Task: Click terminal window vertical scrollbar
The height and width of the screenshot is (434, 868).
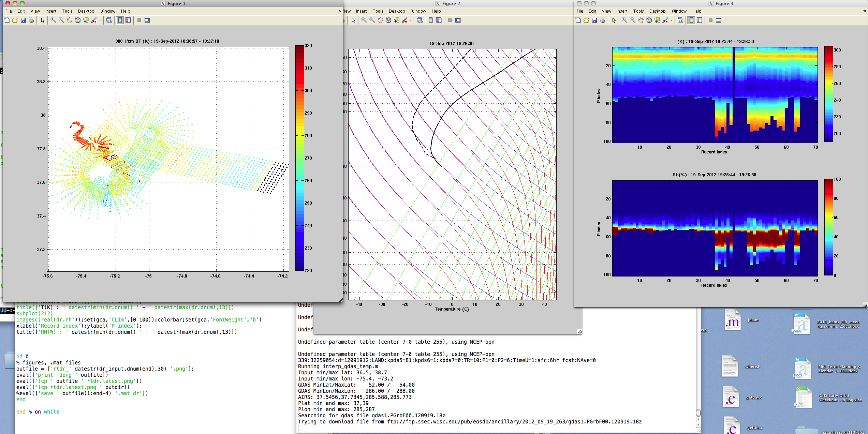Action: tap(698, 413)
